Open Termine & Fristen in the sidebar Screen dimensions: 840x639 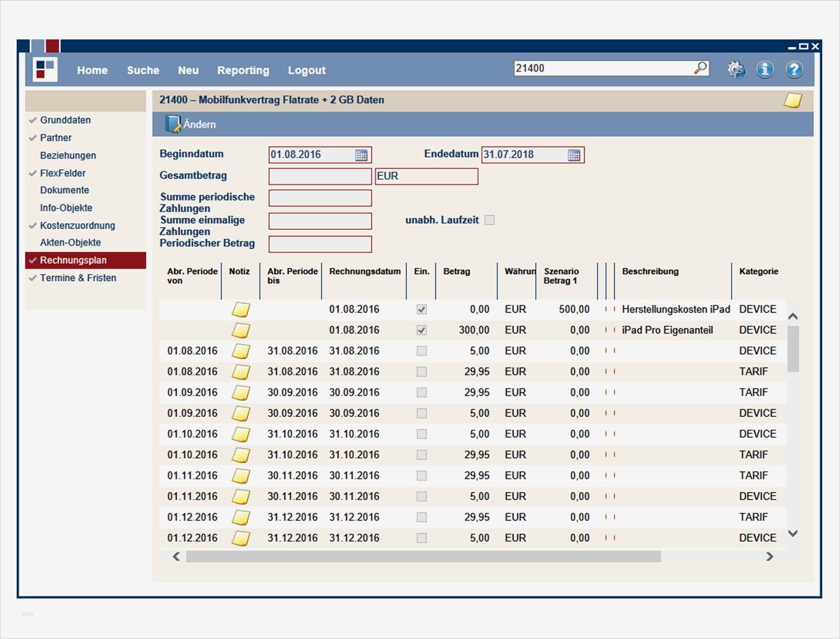coord(78,278)
